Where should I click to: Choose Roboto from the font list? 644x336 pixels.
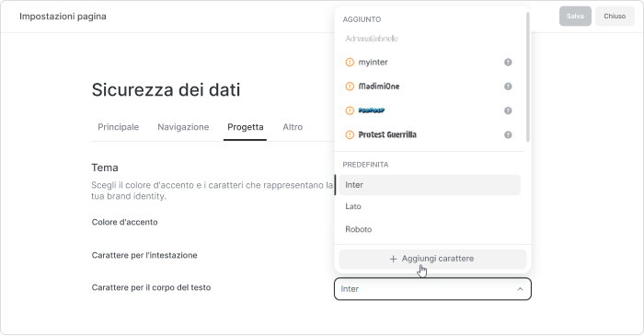pyautogui.click(x=430, y=229)
